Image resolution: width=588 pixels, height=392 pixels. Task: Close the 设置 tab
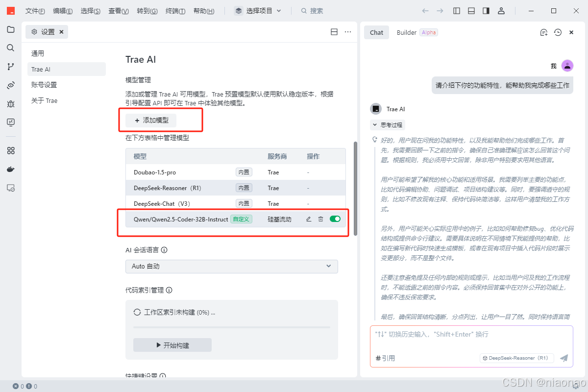click(61, 32)
